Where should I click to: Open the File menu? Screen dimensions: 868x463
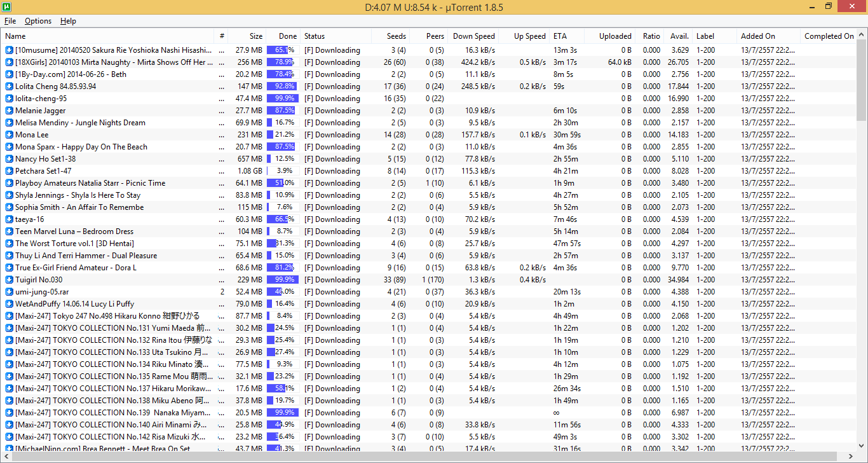(x=10, y=21)
